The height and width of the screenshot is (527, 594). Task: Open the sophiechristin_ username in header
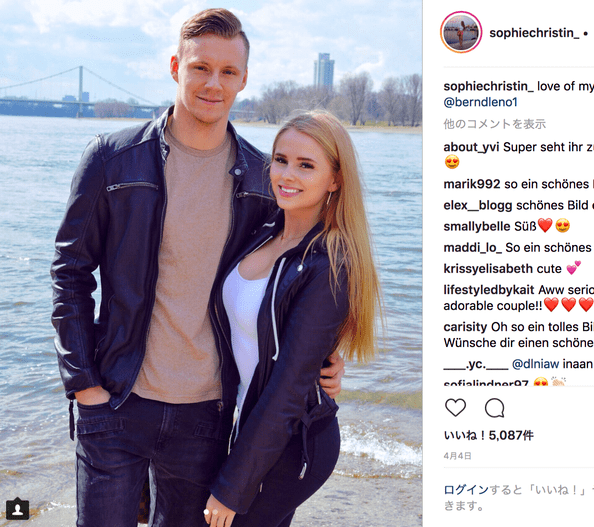click(534, 33)
